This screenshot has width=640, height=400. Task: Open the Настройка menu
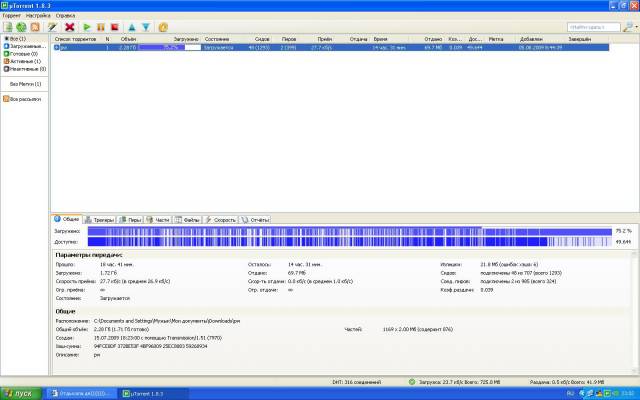38,16
